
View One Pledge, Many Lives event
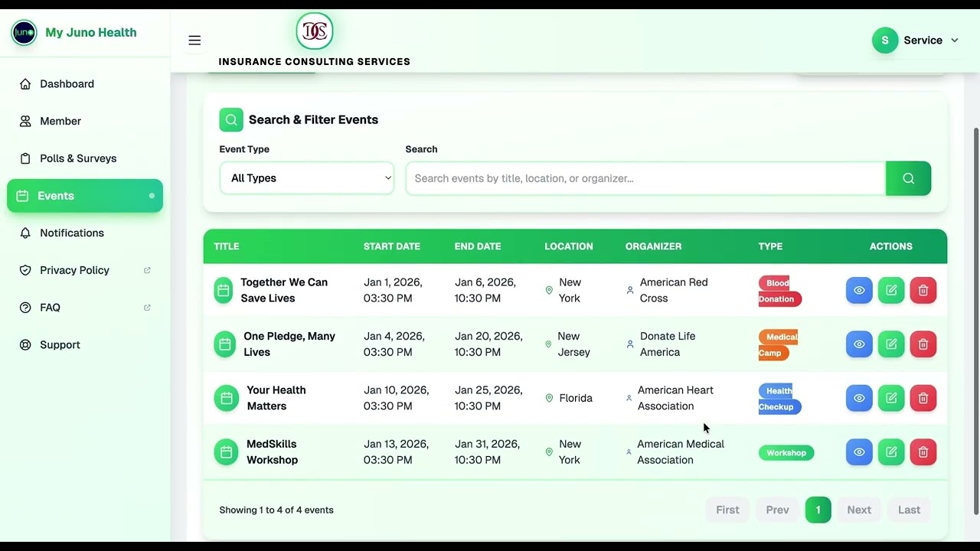click(859, 344)
